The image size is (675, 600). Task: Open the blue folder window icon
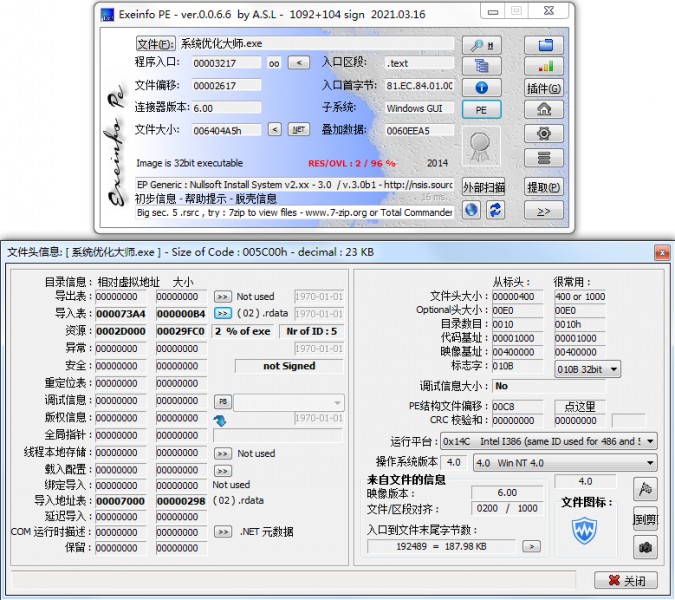click(544, 45)
